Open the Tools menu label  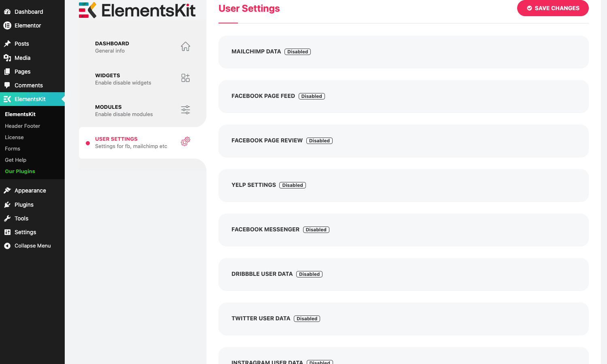pos(21,218)
